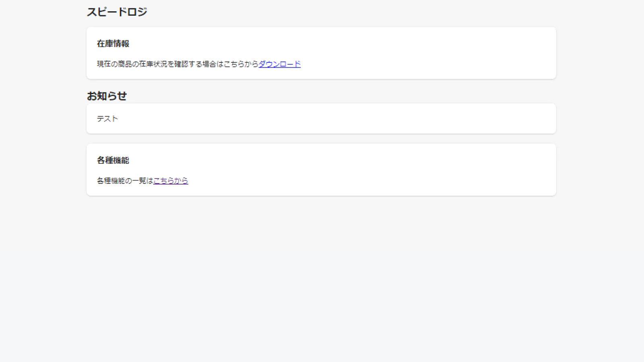
Task: Click the 各種機能 card heading
Action: coord(113,160)
